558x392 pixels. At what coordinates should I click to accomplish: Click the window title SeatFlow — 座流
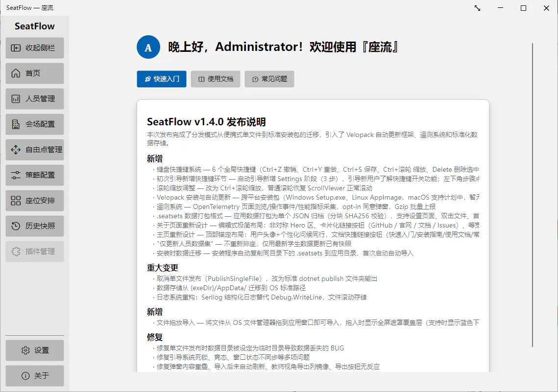[30, 8]
